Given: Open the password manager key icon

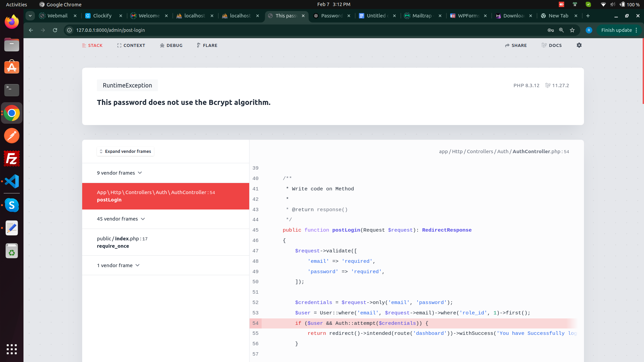Looking at the screenshot, I should 551,30.
